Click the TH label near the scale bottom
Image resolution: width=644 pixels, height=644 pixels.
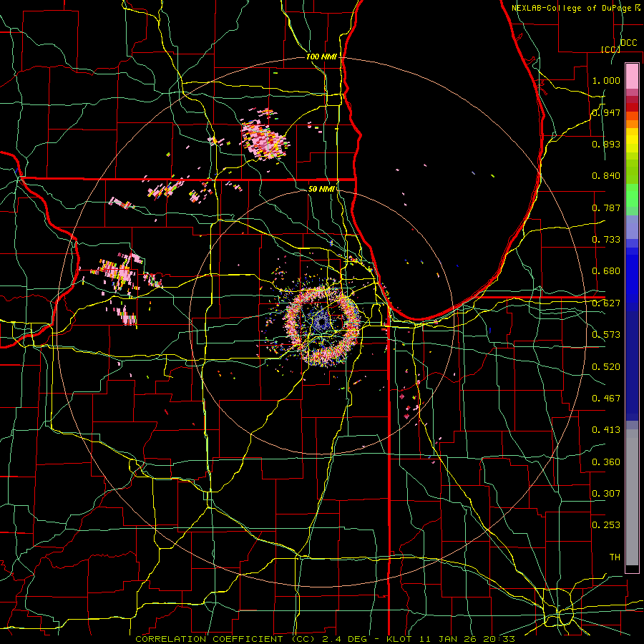click(615, 557)
